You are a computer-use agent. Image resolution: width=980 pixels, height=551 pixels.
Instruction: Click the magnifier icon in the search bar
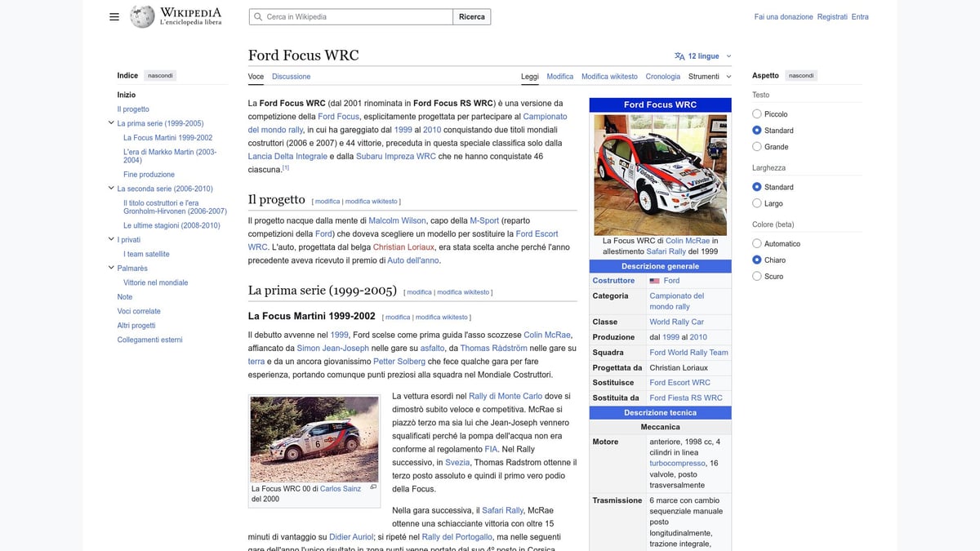pyautogui.click(x=256, y=16)
